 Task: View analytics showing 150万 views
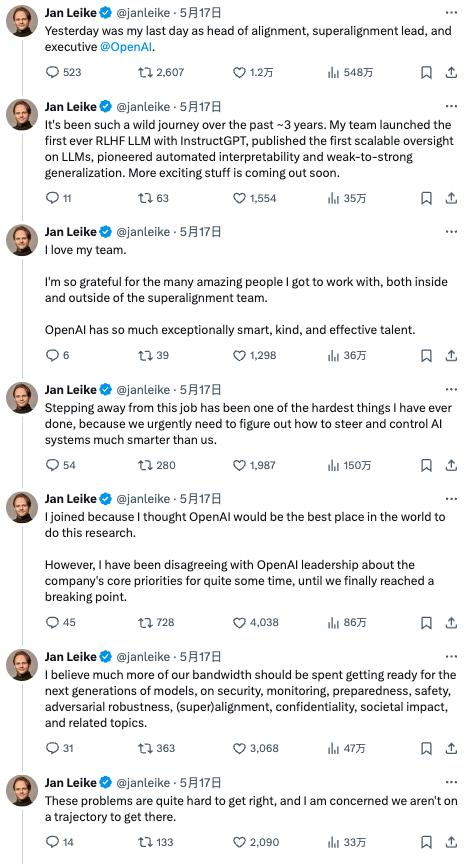point(349,465)
